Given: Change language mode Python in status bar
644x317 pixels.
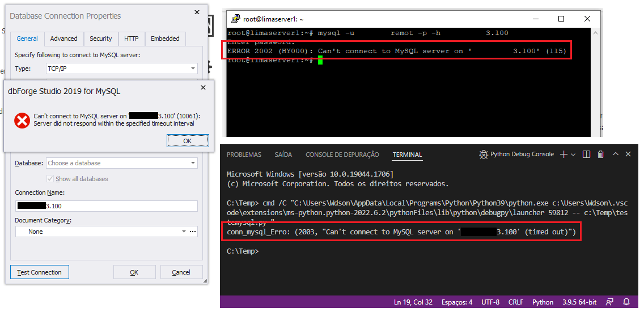Looking at the screenshot, I should point(543,302).
